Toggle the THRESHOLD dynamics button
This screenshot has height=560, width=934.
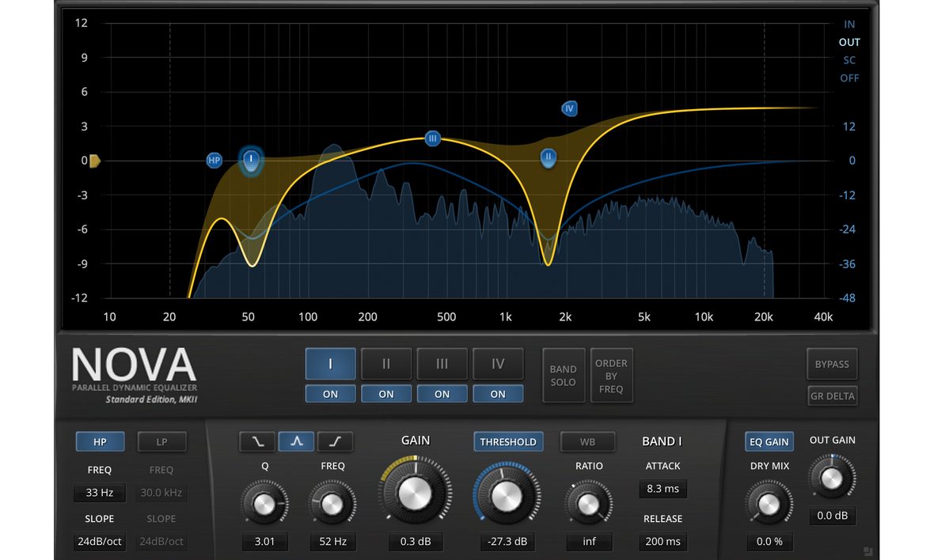point(508,441)
